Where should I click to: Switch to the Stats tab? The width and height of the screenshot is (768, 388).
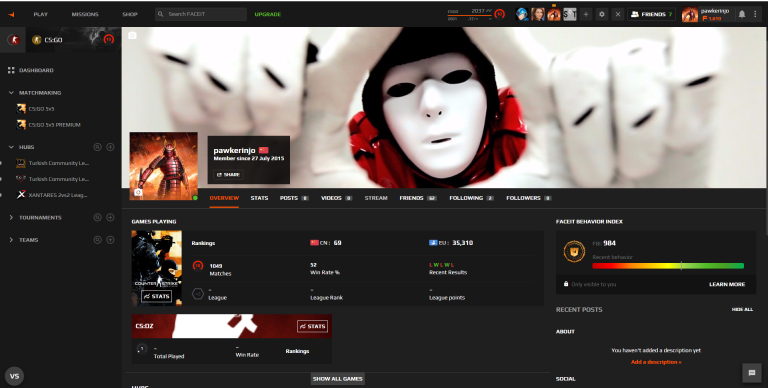(x=259, y=198)
